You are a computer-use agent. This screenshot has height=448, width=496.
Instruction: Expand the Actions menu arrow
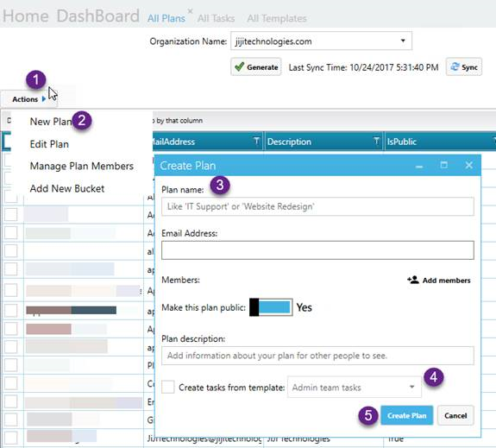[x=44, y=99]
